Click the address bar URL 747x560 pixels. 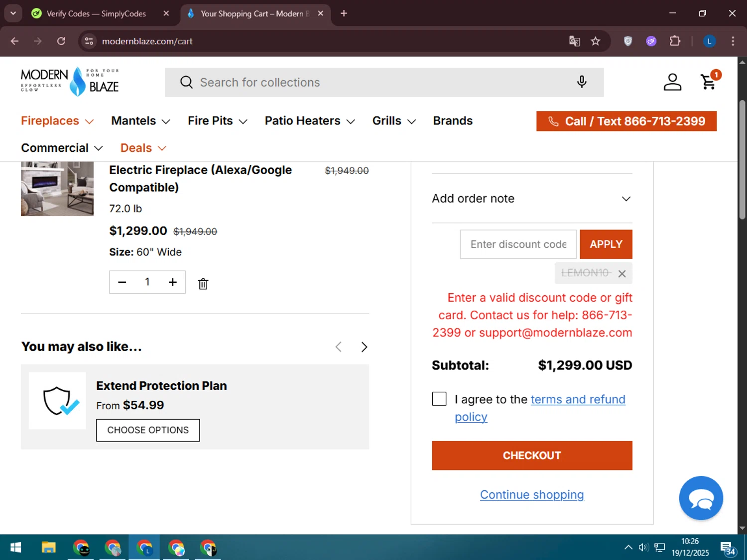(147, 41)
